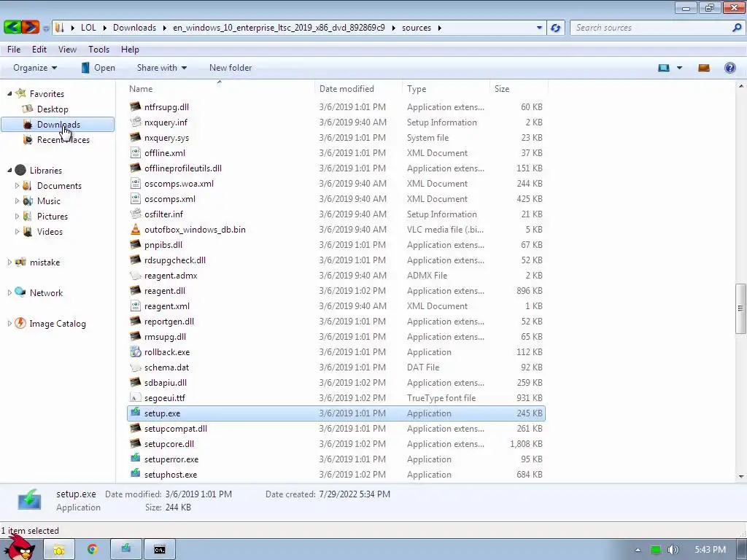Click the New folder button

[231, 68]
